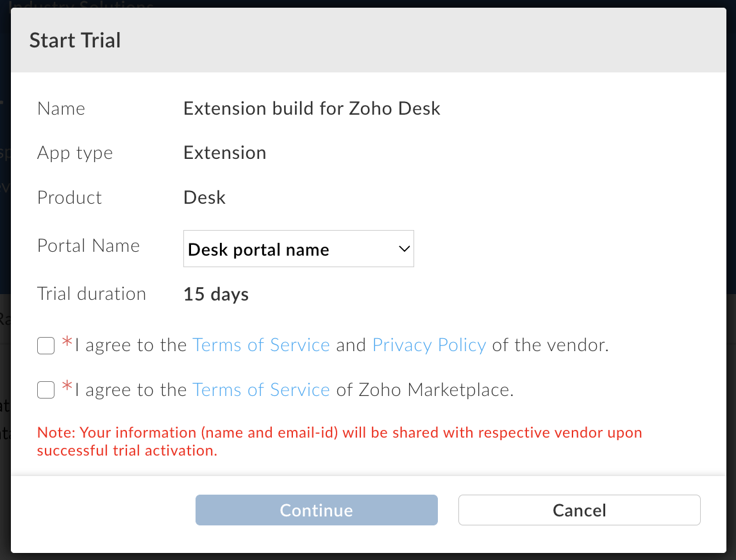Follow the Privacy Policy link

pos(429,345)
